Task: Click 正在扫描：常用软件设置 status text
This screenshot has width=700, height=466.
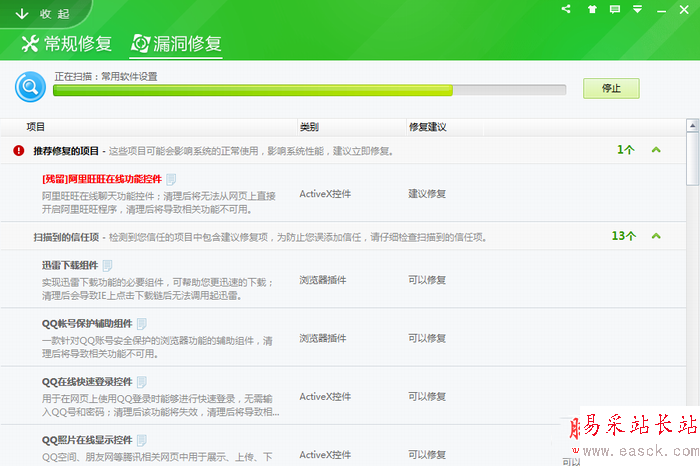Action: 106,76
